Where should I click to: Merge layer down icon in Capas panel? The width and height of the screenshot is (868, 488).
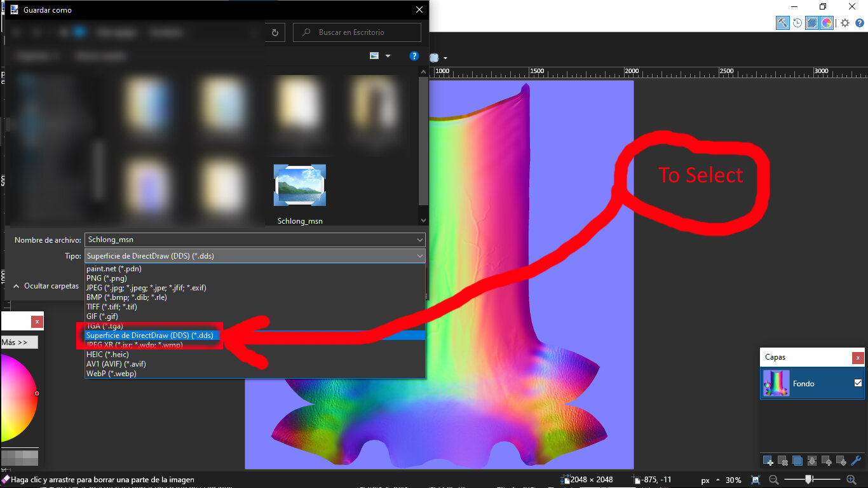[812, 461]
